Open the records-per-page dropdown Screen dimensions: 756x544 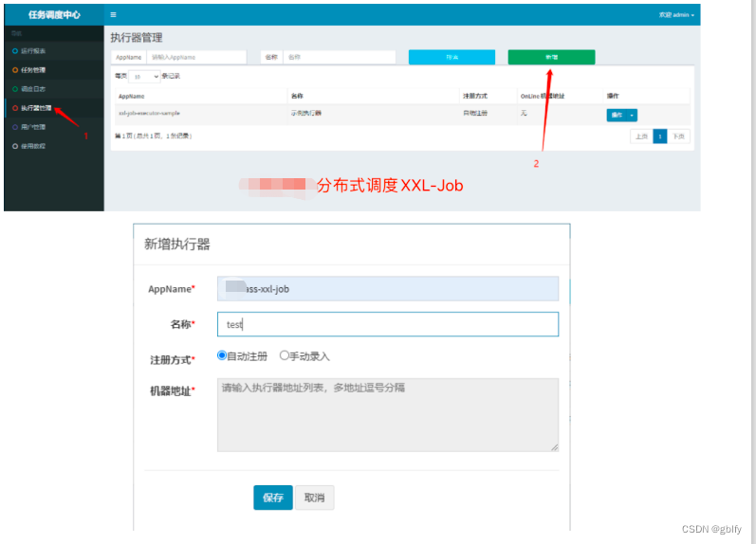(x=144, y=76)
